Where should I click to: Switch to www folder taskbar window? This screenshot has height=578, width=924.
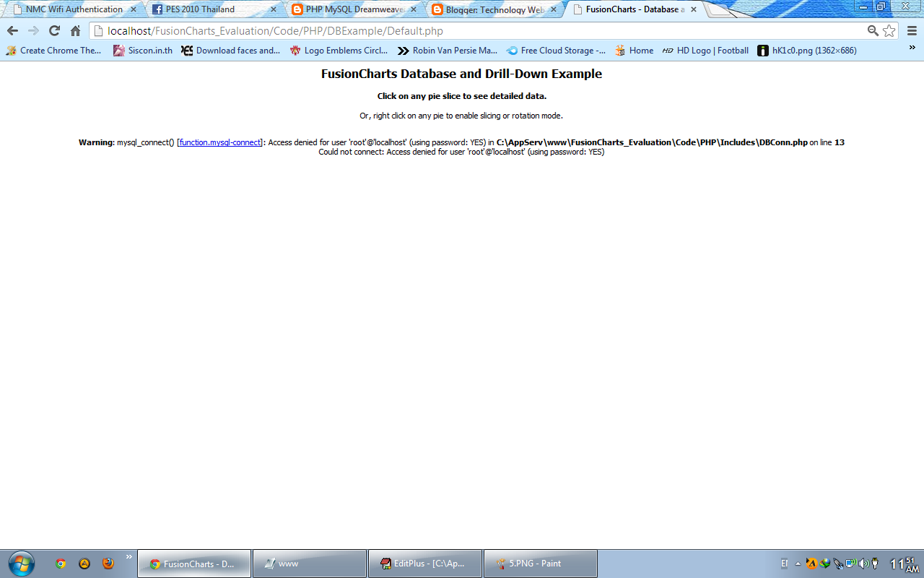coord(310,564)
